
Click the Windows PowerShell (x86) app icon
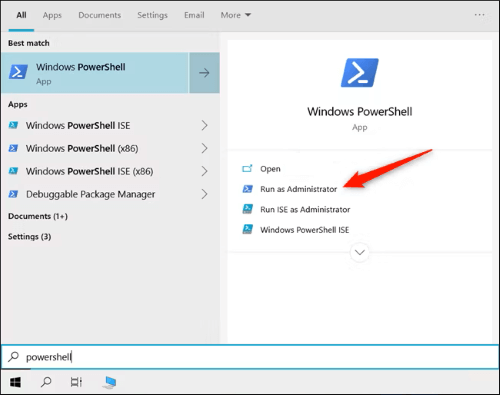point(13,148)
